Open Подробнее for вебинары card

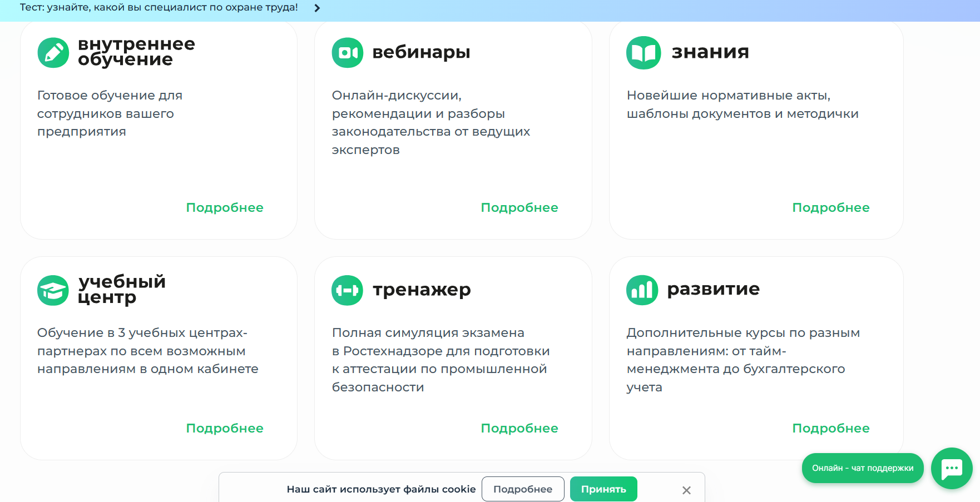point(519,207)
